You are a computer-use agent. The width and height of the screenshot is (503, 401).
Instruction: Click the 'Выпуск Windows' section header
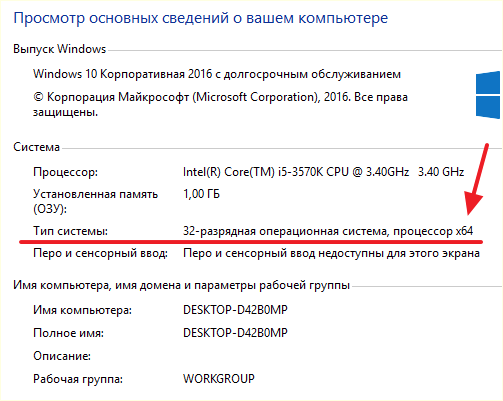[60, 49]
